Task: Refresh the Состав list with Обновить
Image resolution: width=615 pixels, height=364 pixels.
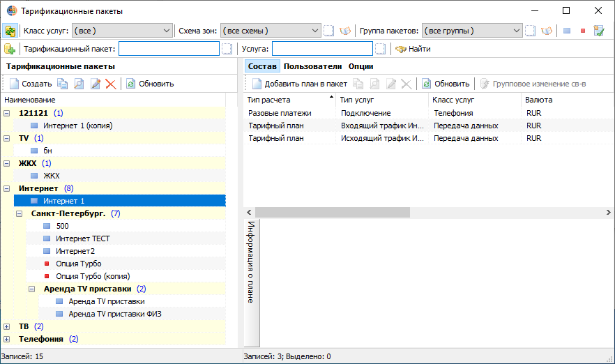Action: click(446, 84)
